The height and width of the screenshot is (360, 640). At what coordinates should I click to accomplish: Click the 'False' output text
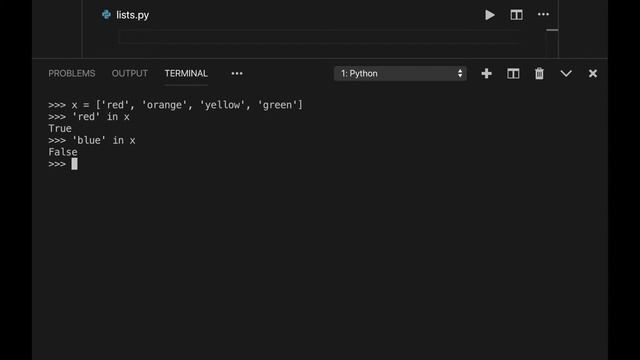63,152
